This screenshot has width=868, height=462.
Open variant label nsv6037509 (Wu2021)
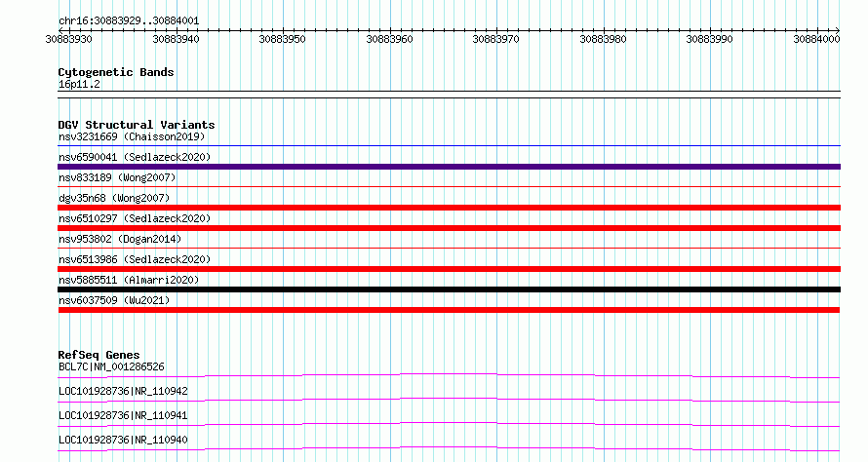click(x=114, y=300)
